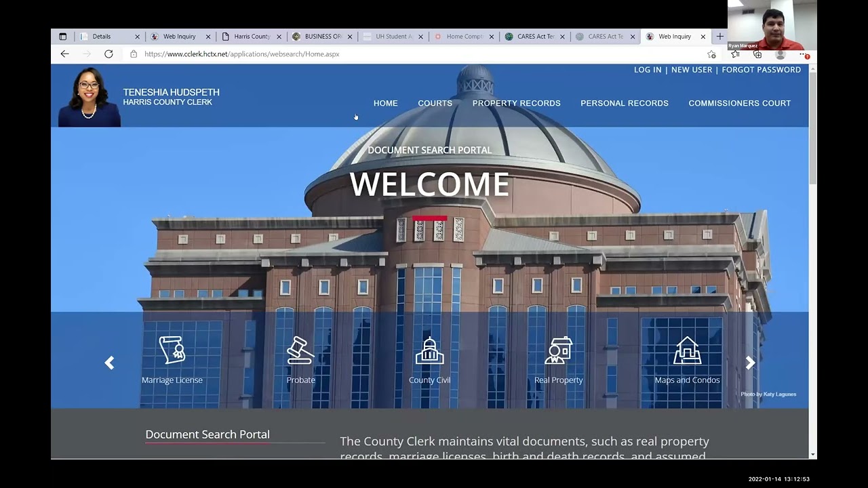Close the active Web Inquiry tab

pos(703,37)
